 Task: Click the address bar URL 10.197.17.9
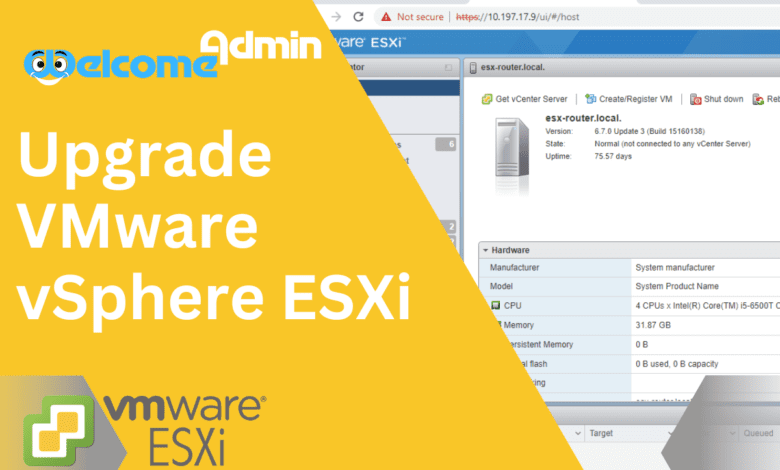[x=517, y=17]
